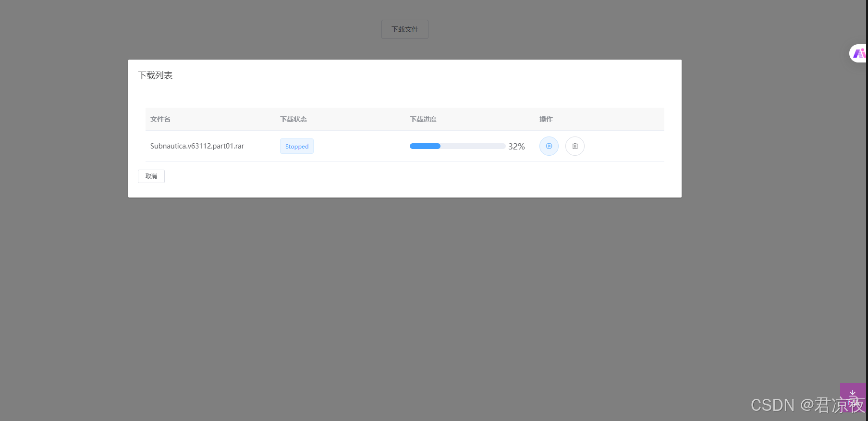Click the 取消 cancel button
This screenshot has height=421, width=868.
pyautogui.click(x=151, y=176)
